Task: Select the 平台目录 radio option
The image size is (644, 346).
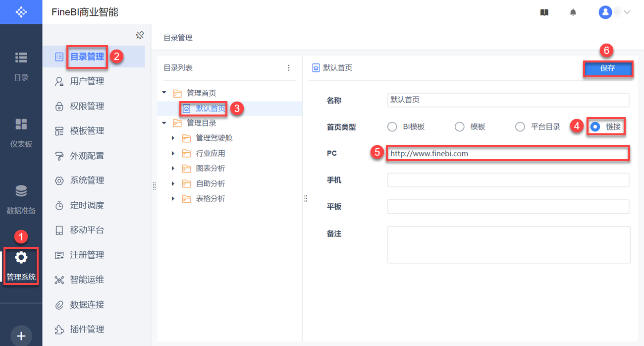Action: point(520,127)
